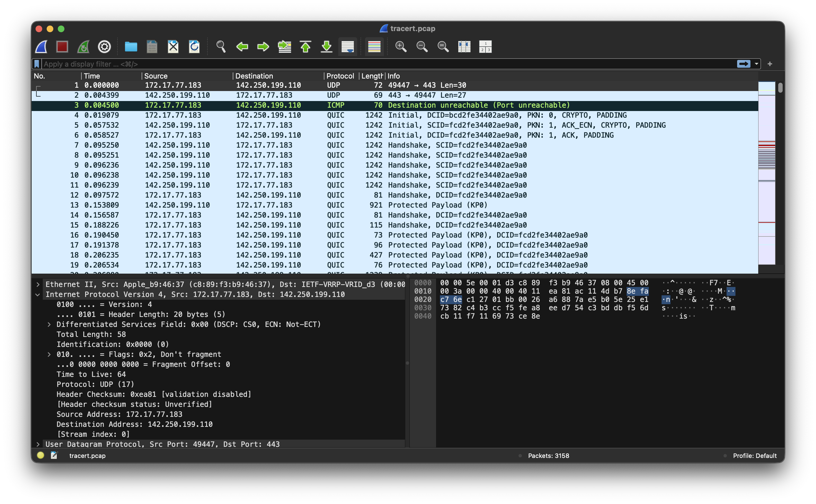The height and width of the screenshot is (504, 816).
Task: Click the display filter bookmark icon
Action: point(37,64)
